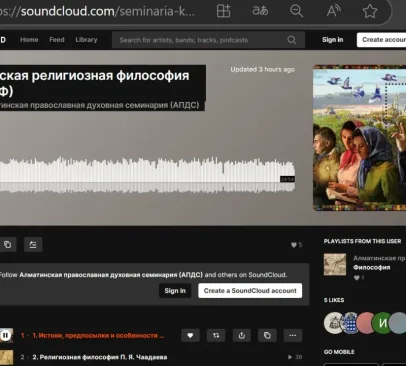Screen dimensions: 406x366
Task: Add page to favorites with star icon
Action: tap(370, 11)
